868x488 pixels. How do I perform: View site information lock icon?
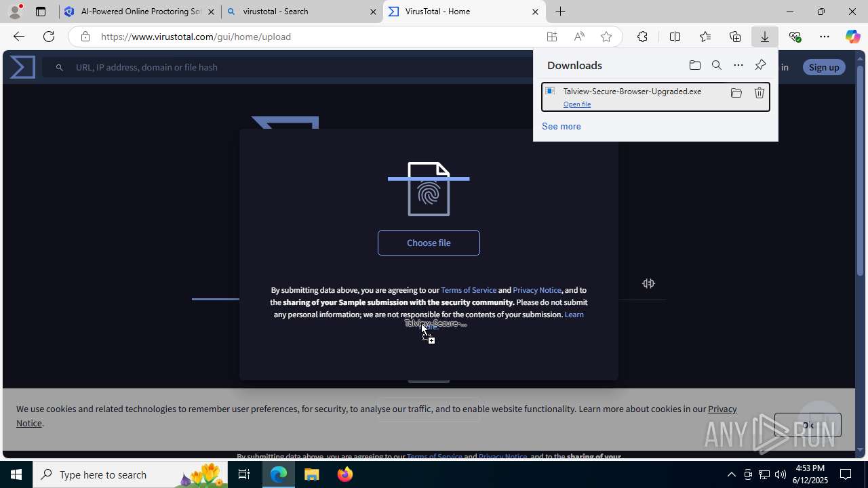85,37
